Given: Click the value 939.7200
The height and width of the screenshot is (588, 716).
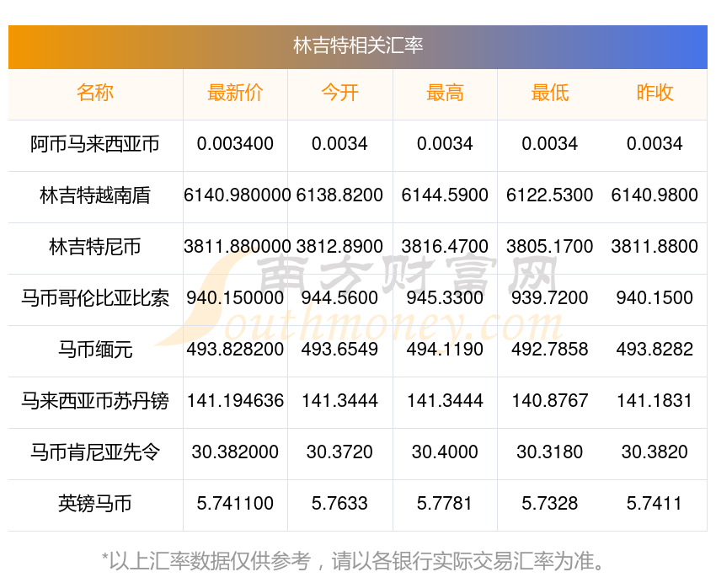Looking at the screenshot, I should tap(550, 298).
